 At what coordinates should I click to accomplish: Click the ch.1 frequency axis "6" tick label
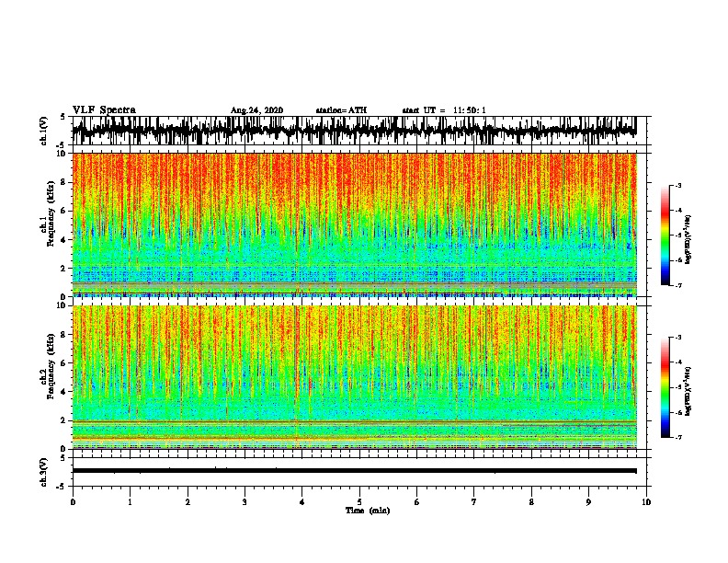click(63, 211)
